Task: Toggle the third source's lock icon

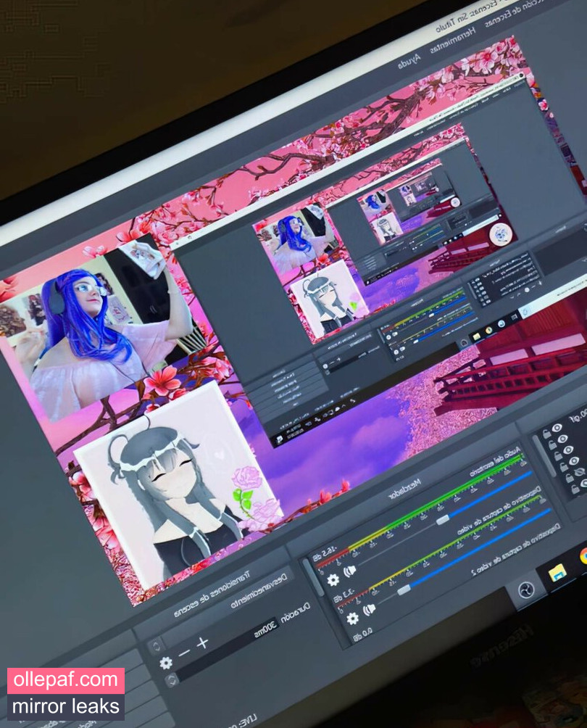Action: [x=559, y=456]
